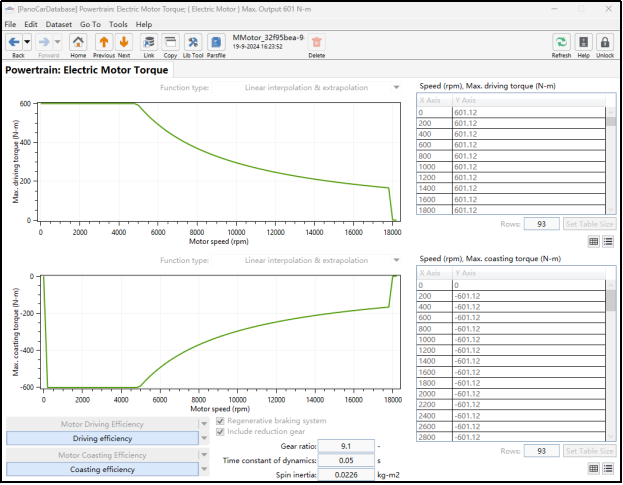
Task: Select the 2800 rpm cell in coasting table
Action: click(x=435, y=437)
